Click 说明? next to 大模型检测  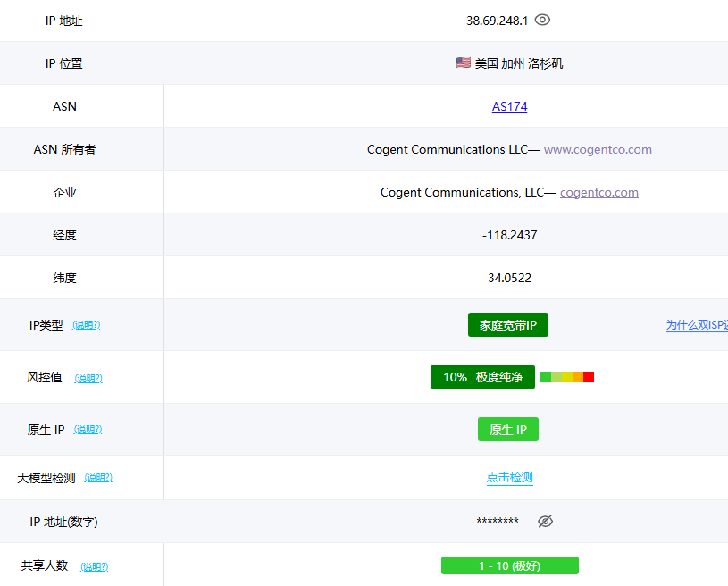[x=98, y=478]
